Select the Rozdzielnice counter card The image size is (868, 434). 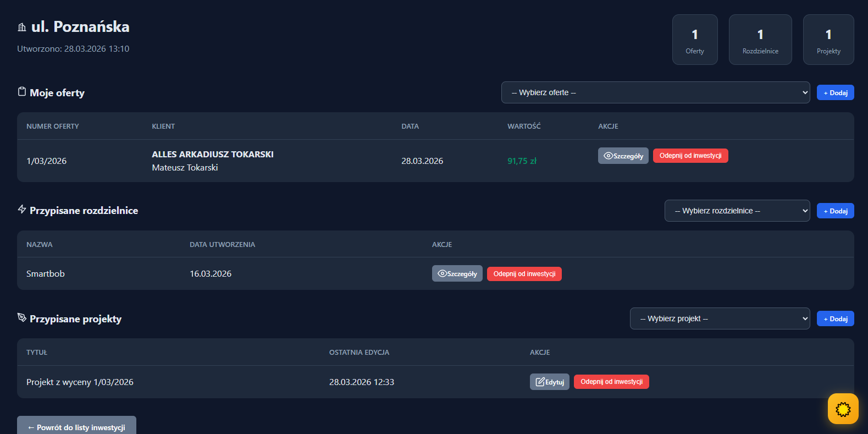click(760, 40)
